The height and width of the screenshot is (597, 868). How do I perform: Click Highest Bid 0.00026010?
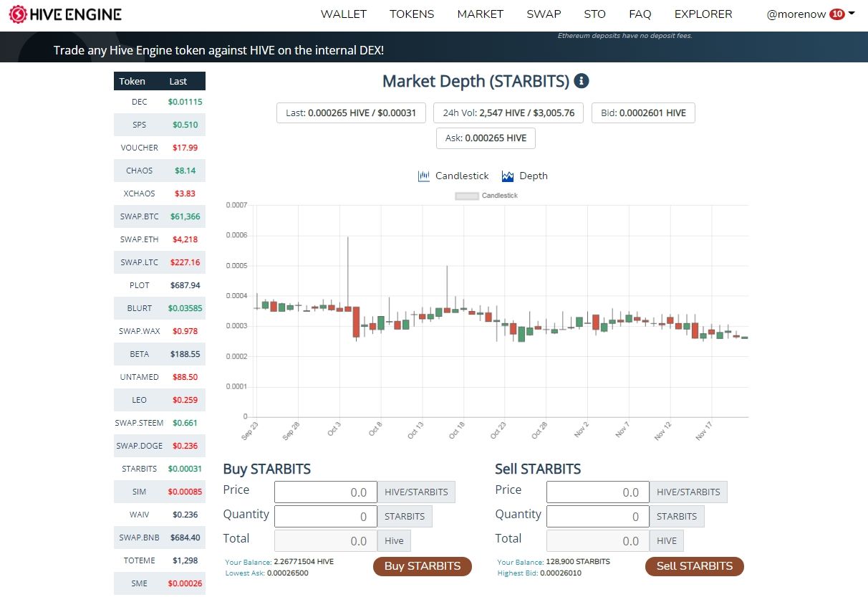(539, 573)
